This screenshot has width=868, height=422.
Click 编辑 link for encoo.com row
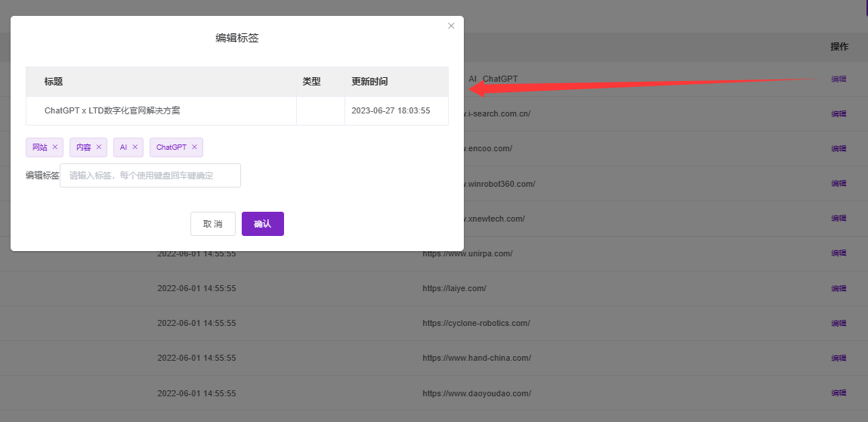[x=839, y=149]
